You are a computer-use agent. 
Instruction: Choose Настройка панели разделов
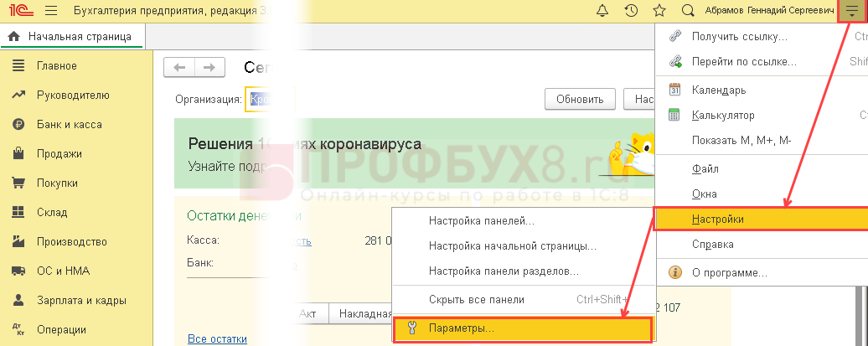[503, 271]
